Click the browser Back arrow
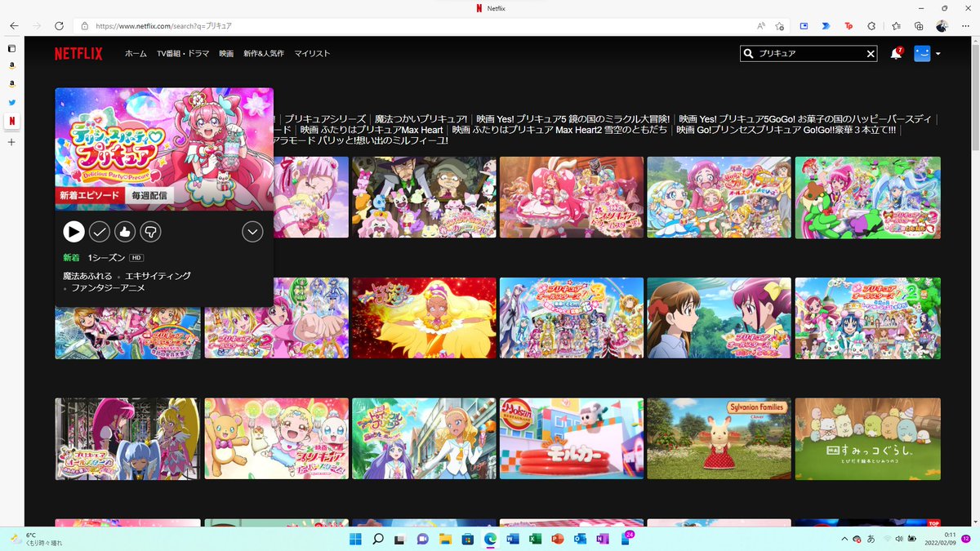This screenshot has height=551, width=980. tap(14, 26)
